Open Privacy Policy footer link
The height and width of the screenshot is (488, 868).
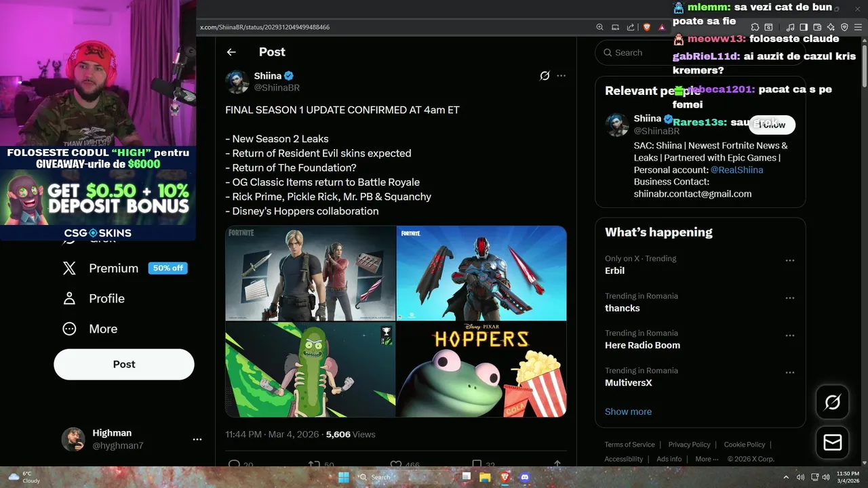coord(689,445)
